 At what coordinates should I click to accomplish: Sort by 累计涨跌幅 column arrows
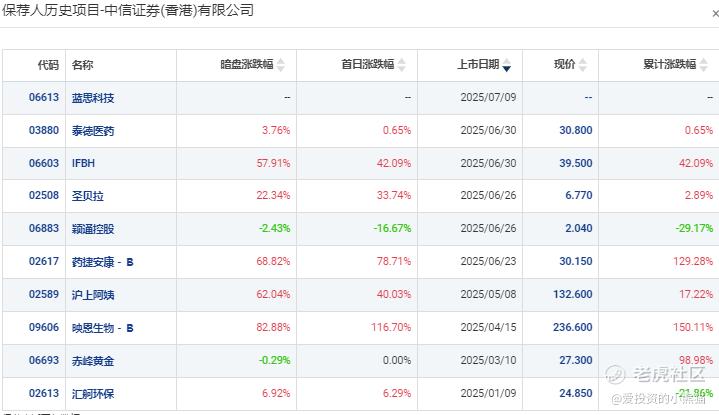[703, 65]
